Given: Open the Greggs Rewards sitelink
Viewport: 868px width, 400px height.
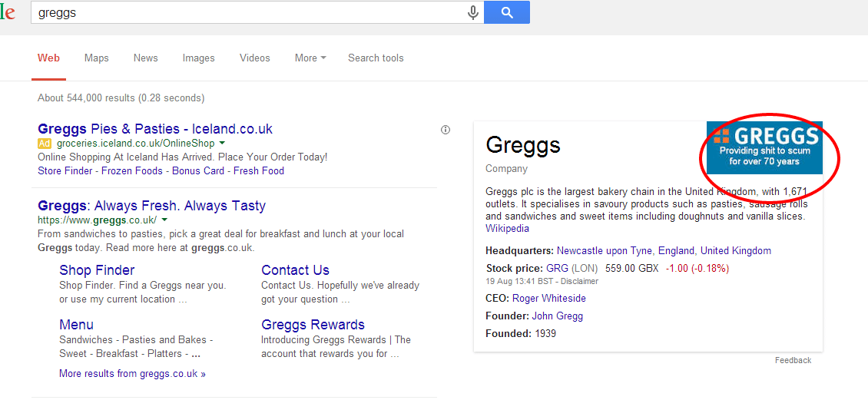Looking at the screenshot, I should coord(313,324).
